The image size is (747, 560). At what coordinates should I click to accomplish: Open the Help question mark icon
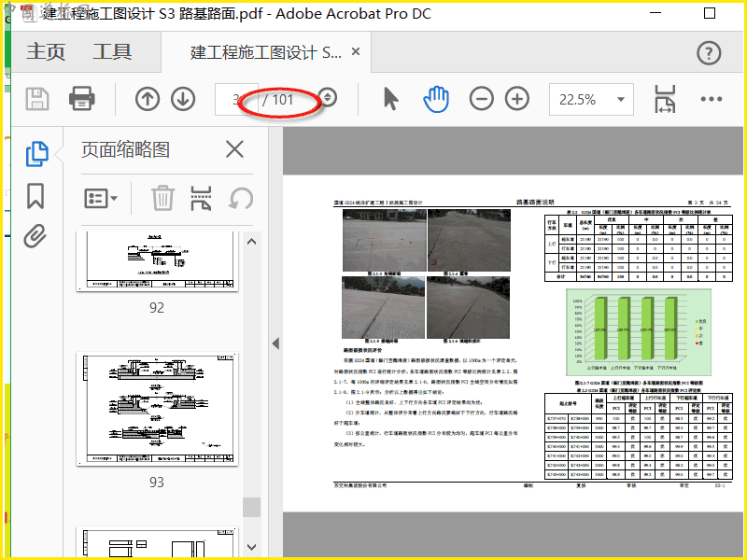point(709,53)
